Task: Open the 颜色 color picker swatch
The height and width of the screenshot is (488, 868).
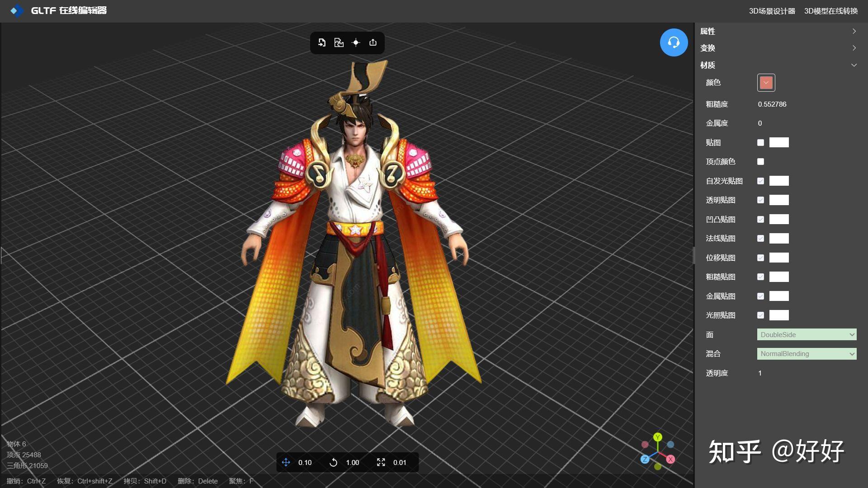Action: [766, 83]
